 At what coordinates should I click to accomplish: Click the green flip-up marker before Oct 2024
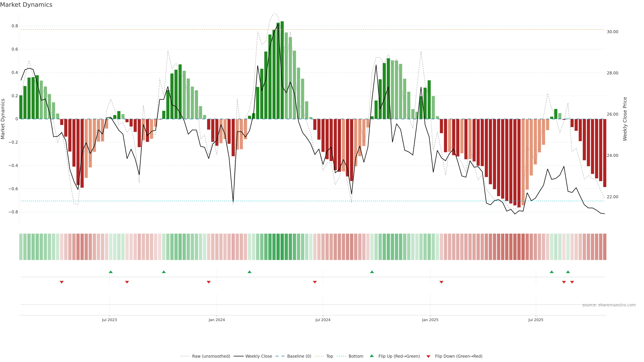click(372, 272)
